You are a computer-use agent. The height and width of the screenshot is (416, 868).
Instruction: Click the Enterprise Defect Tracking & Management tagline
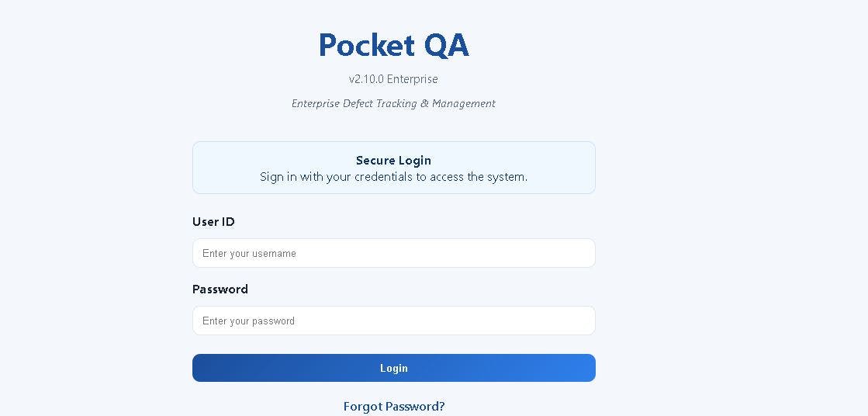pos(393,103)
